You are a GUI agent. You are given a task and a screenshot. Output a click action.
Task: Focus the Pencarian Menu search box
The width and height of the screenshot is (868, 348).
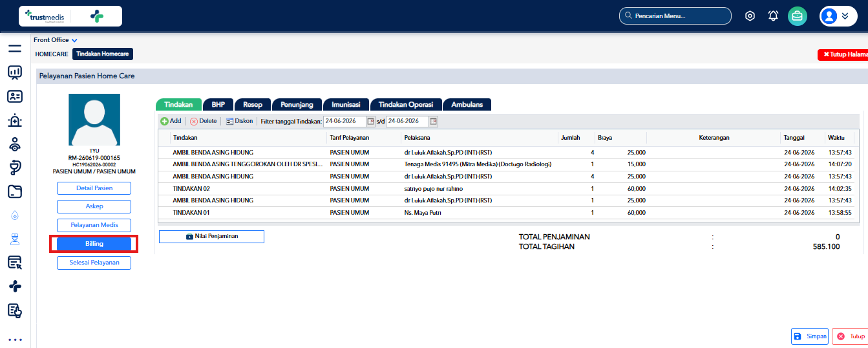pyautogui.click(x=675, y=16)
